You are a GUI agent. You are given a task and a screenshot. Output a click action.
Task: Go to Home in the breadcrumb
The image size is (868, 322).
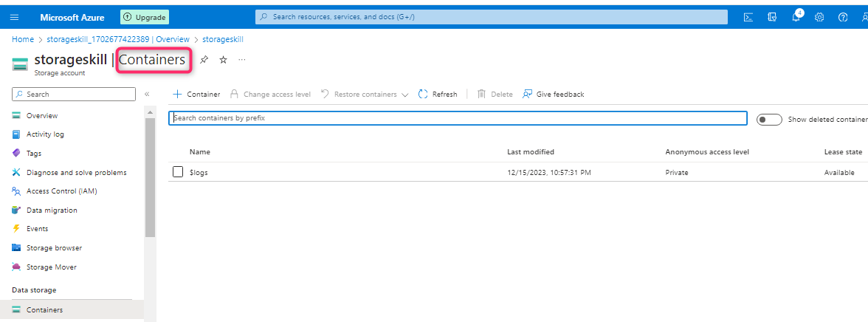(x=23, y=39)
